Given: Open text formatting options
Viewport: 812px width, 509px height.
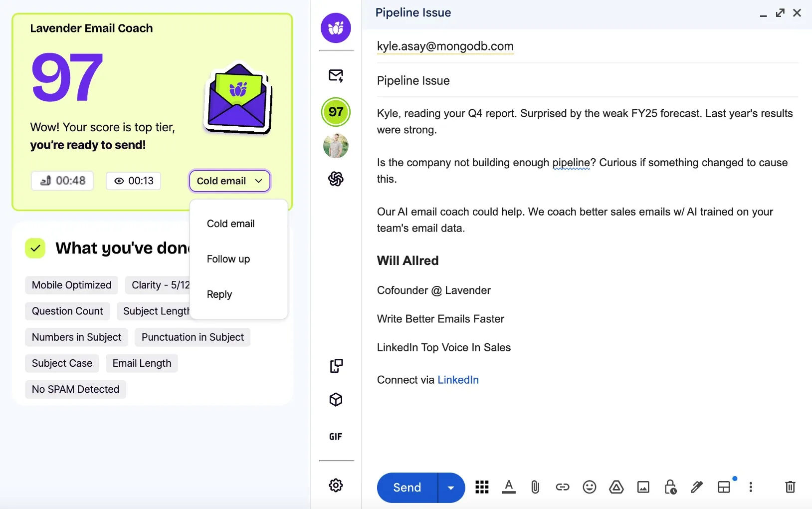Looking at the screenshot, I should pos(509,487).
